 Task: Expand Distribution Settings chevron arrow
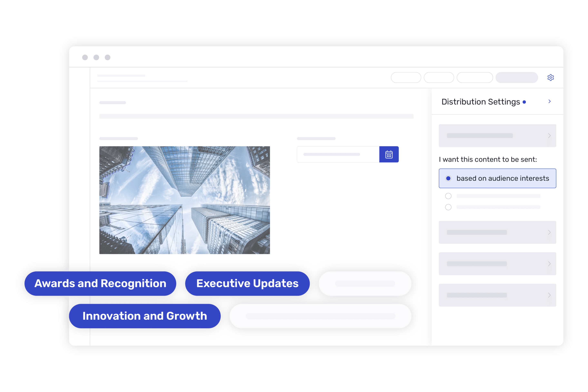552,101
